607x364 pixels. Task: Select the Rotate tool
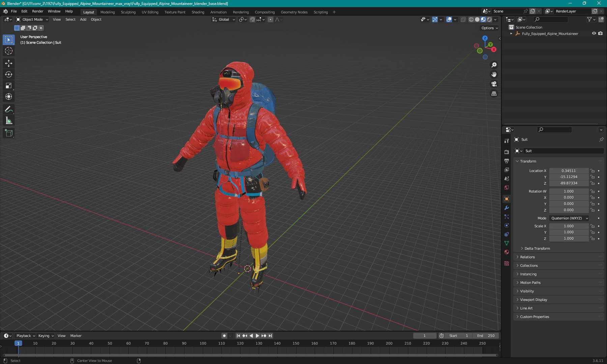pos(9,74)
